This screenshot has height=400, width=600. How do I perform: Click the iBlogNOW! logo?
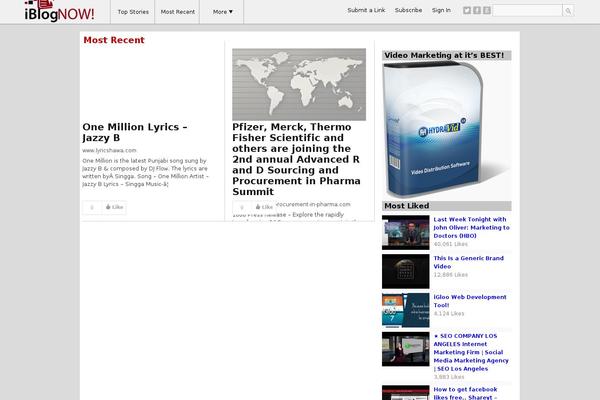tap(59, 11)
